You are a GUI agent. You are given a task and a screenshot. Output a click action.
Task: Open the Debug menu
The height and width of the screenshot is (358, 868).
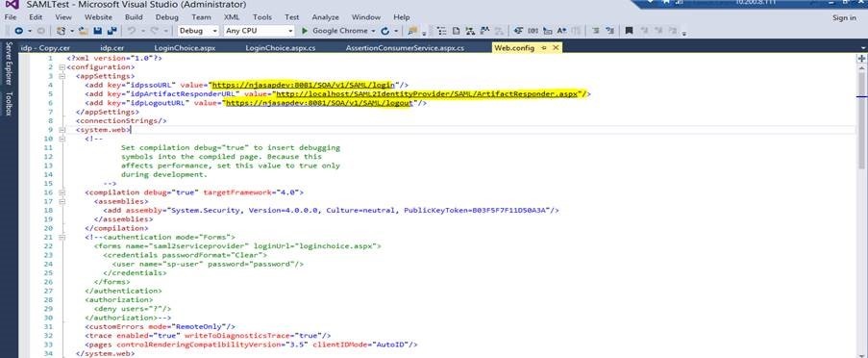166,17
